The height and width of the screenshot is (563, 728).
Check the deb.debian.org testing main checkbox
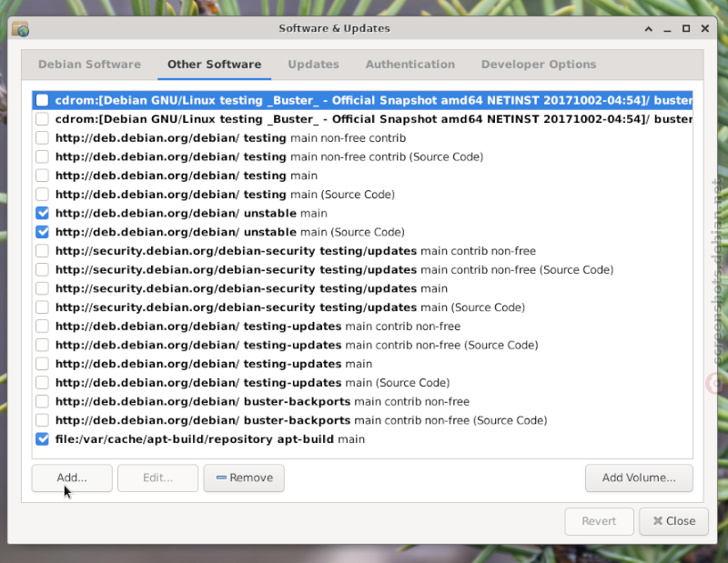[42, 176]
